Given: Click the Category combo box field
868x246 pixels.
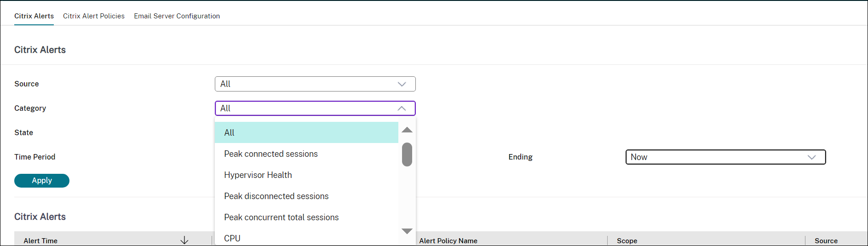Looking at the screenshot, I should click(305, 109).
